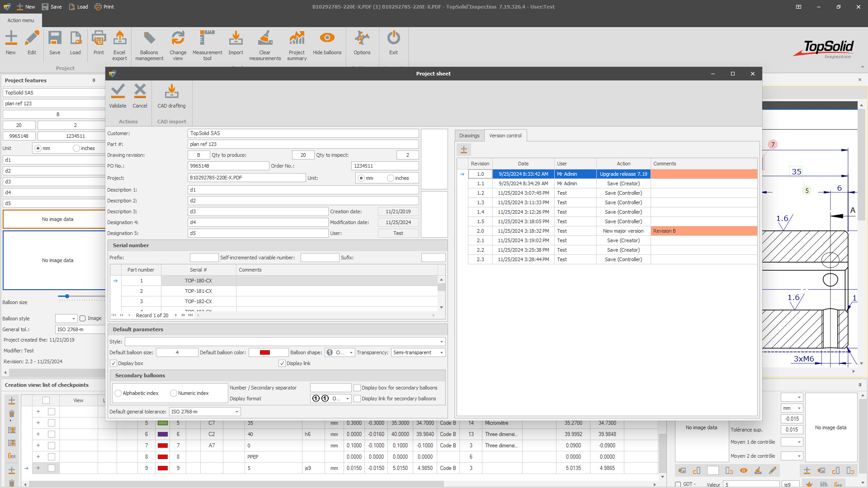Open the Moyen 2 de contrôle dropdown

click(799, 456)
